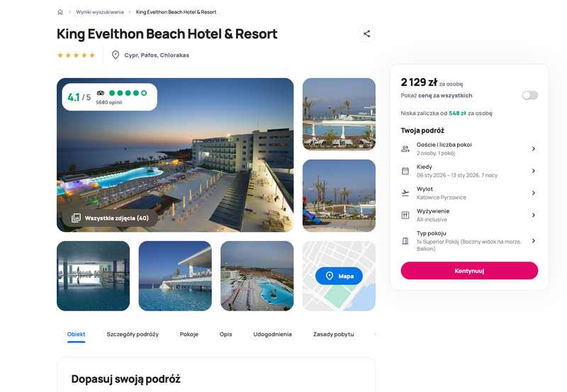Click the calendar icon next to Kiedy
This screenshot has width=567, height=392.
pos(405,171)
